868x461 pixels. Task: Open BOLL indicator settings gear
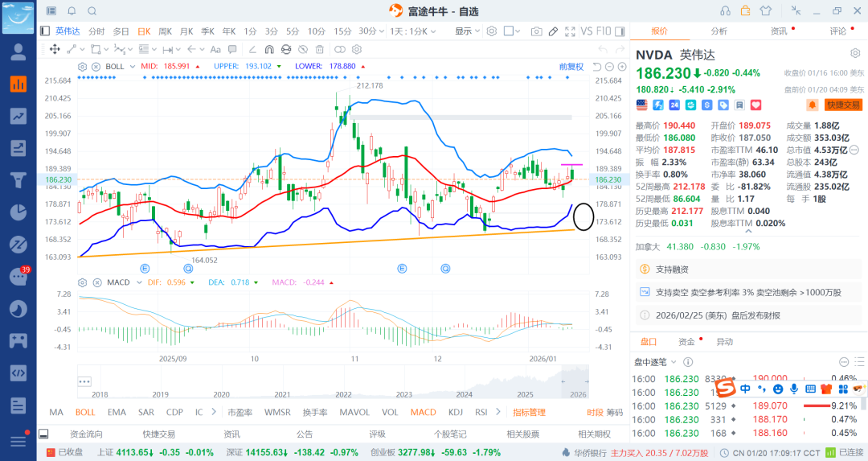pyautogui.click(x=82, y=66)
